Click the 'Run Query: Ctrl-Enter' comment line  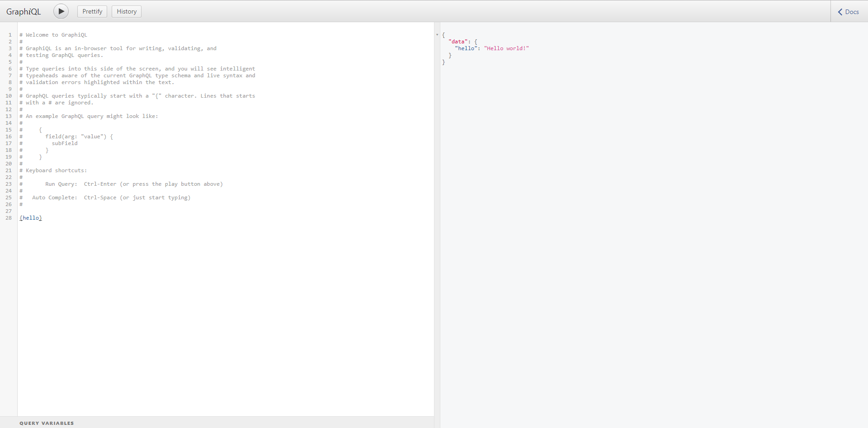coord(121,184)
